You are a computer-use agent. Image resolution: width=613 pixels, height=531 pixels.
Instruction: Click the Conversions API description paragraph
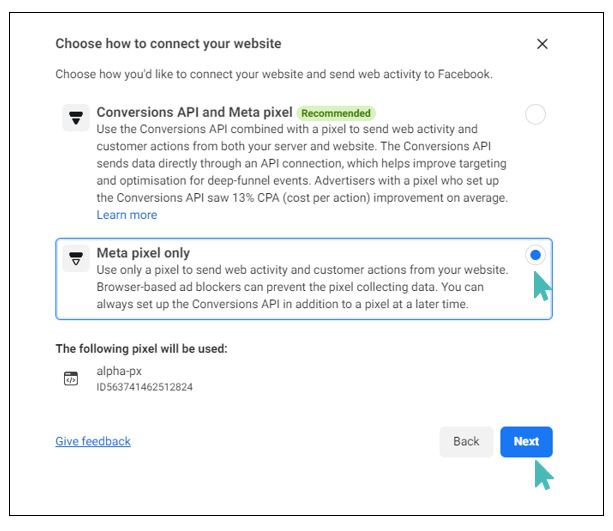coord(302,163)
